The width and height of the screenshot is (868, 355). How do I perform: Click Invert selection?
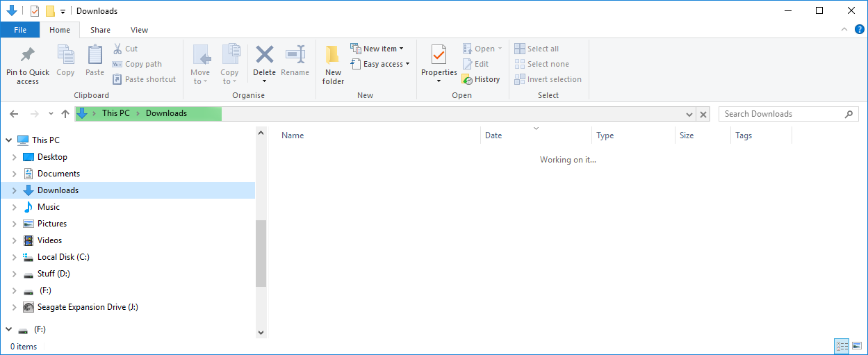(x=548, y=79)
